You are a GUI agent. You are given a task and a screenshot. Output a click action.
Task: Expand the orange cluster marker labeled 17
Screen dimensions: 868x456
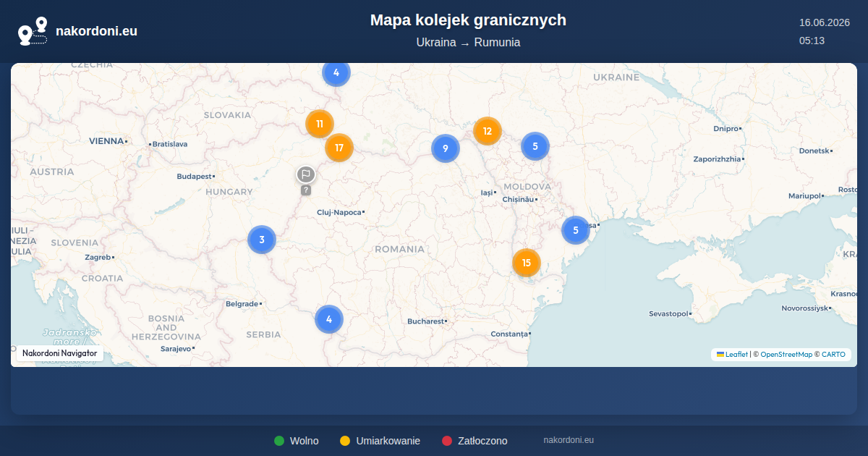coord(339,148)
